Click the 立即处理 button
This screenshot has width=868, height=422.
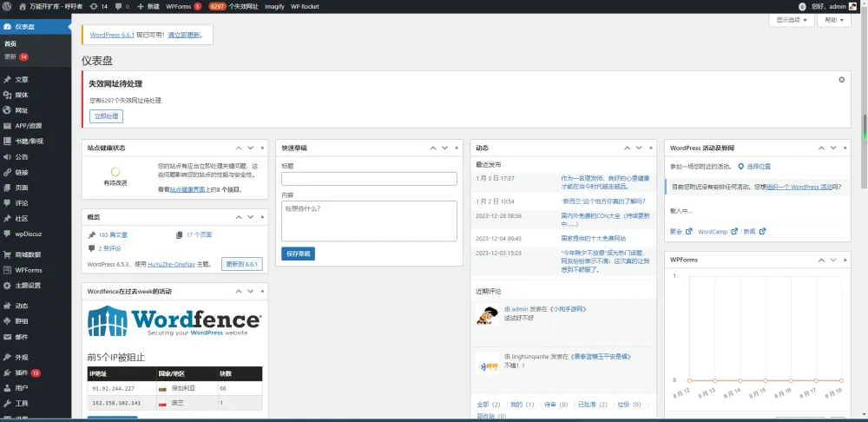pyautogui.click(x=106, y=116)
